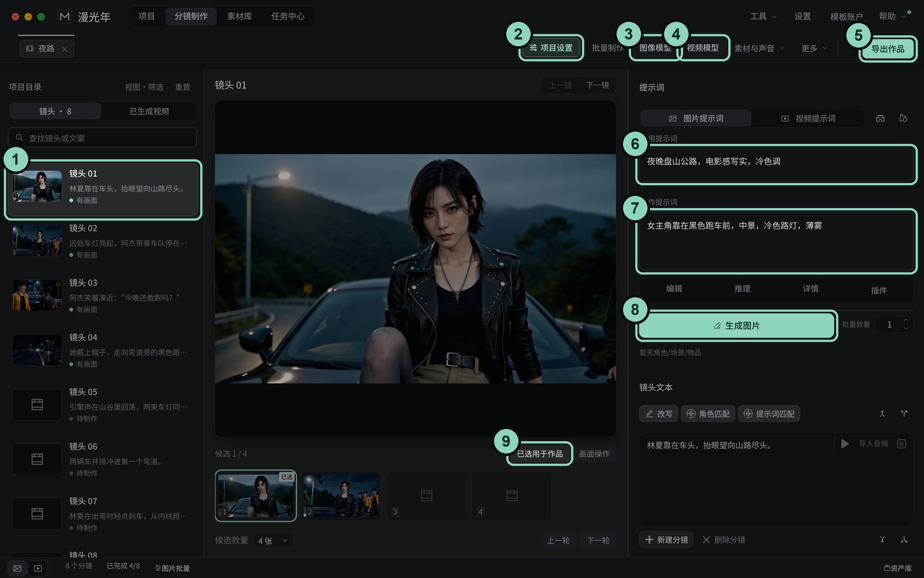Image resolution: width=924 pixels, height=578 pixels.
Task: Close the 夜路 project tab
Action: coord(65,49)
